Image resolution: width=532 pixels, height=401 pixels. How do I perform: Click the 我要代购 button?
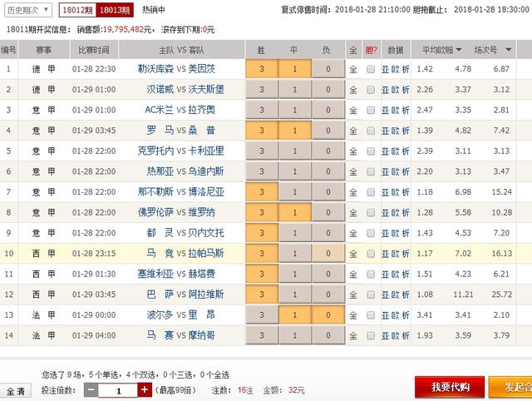(x=450, y=387)
